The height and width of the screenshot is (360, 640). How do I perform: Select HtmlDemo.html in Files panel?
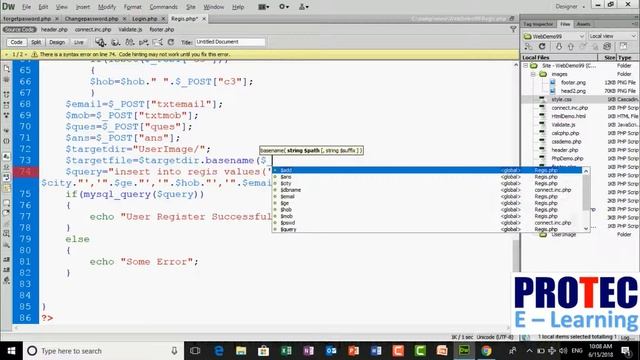click(569, 116)
